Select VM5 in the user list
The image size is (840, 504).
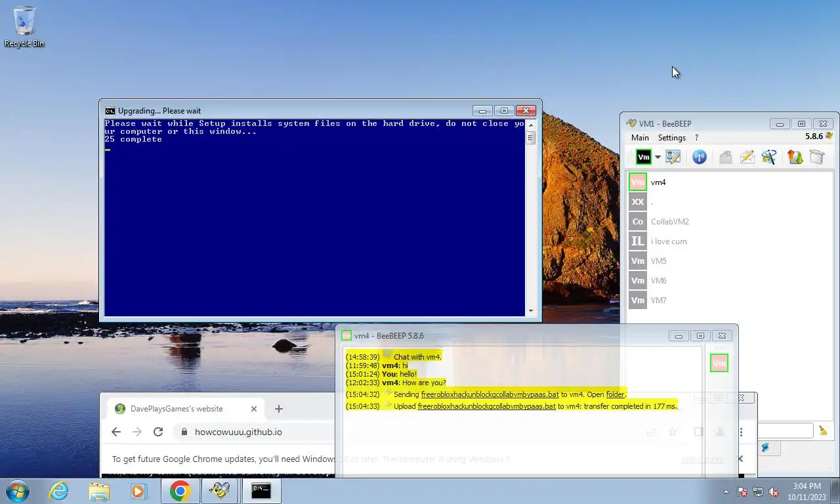(x=730, y=261)
